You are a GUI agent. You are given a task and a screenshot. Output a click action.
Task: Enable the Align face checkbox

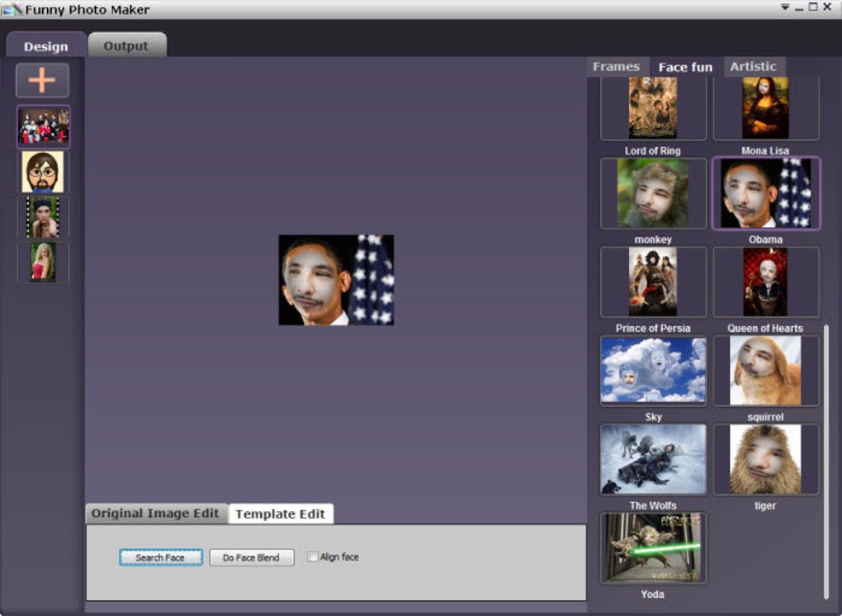[x=313, y=557]
